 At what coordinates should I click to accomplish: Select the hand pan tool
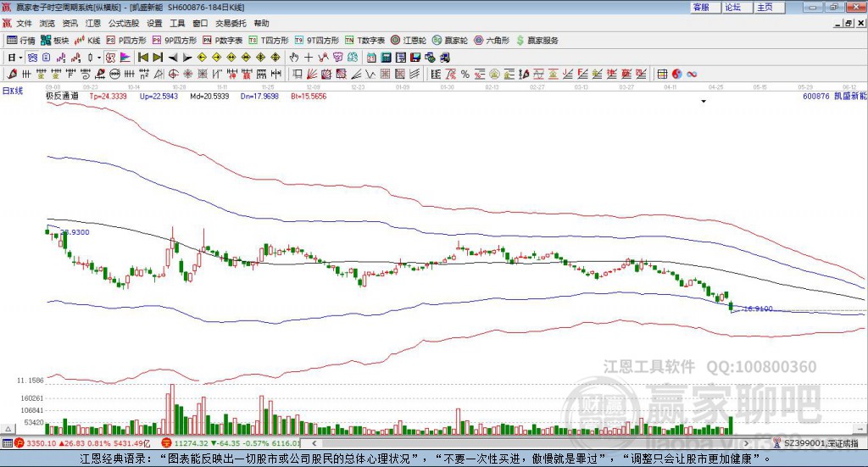pyautogui.click(x=294, y=58)
